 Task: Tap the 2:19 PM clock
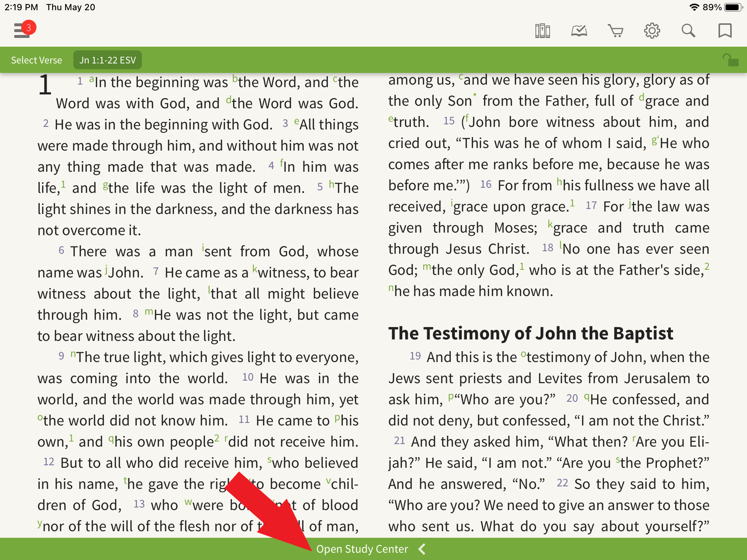pos(21,7)
